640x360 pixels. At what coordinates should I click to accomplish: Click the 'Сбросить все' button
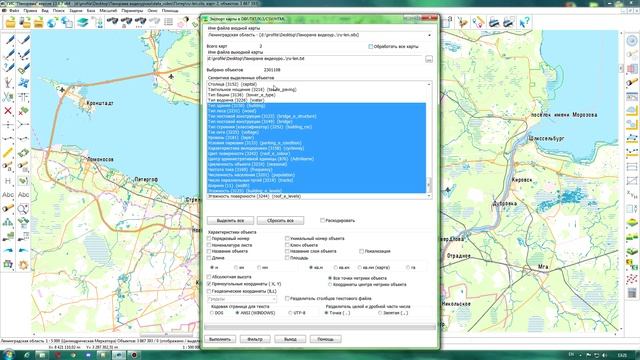(x=280, y=220)
